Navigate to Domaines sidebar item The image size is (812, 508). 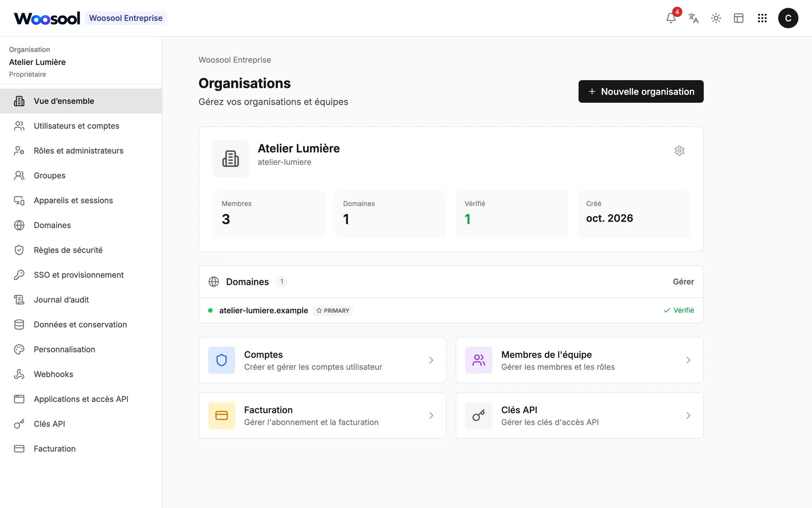tap(81, 225)
